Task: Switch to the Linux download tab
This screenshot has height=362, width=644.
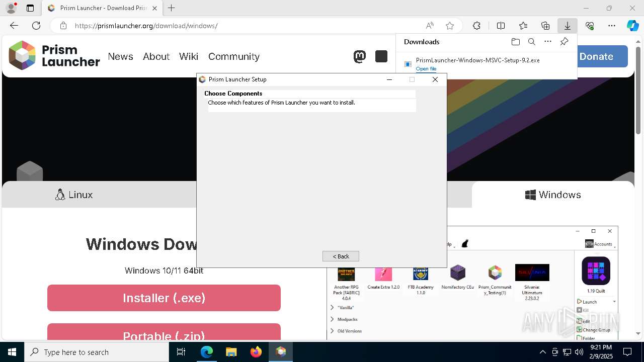Action: click(74, 195)
